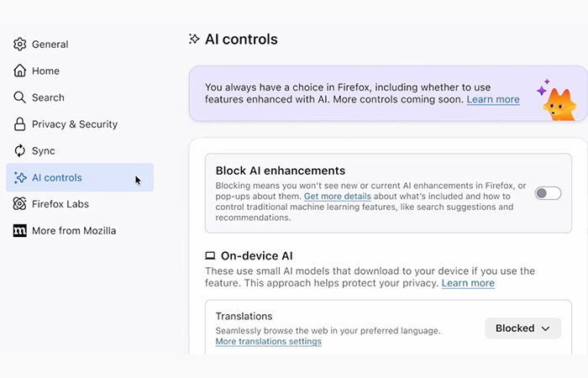Click the fox mascot illustration in banner
The image size is (588, 378).
click(x=556, y=102)
